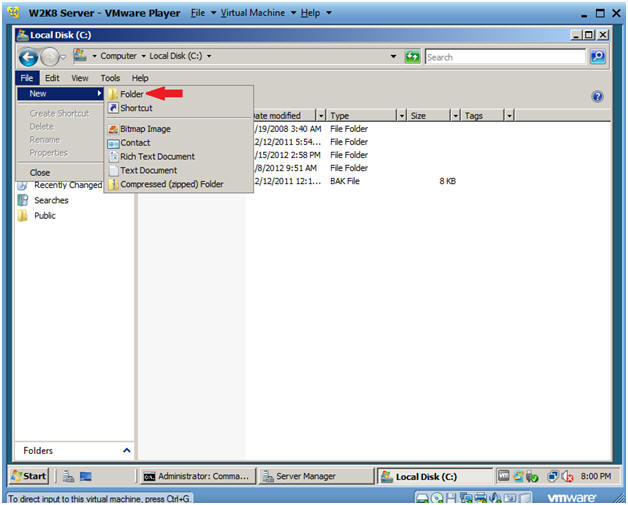Screen dimensions: 628x505
Task: Click the Windows flag tray icon
Action: click(x=518, y=476)
